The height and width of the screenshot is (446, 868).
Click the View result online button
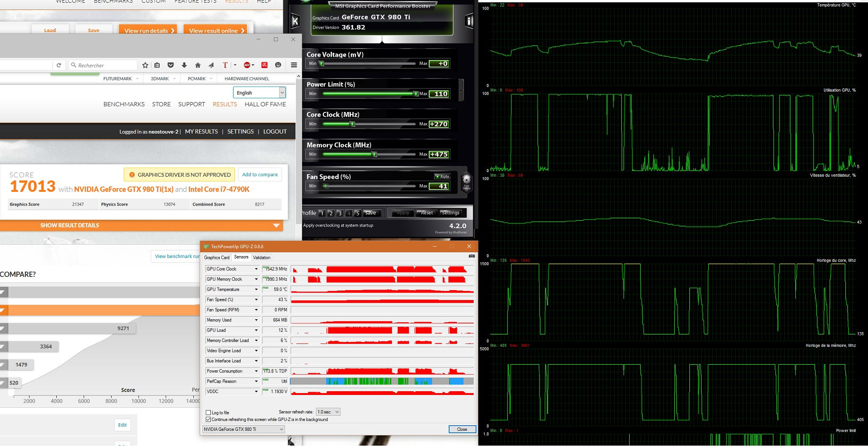pyautogui.click(x=215, y=30)
